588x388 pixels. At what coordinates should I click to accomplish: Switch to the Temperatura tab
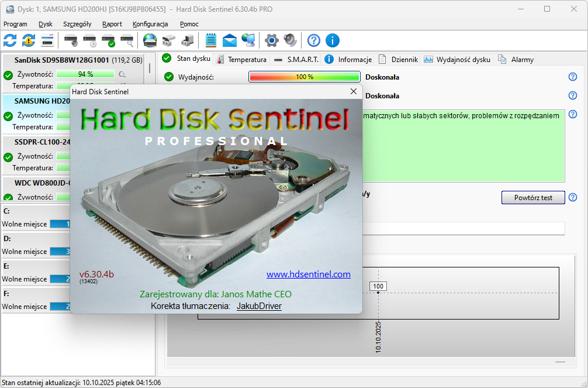coord(242,59)
